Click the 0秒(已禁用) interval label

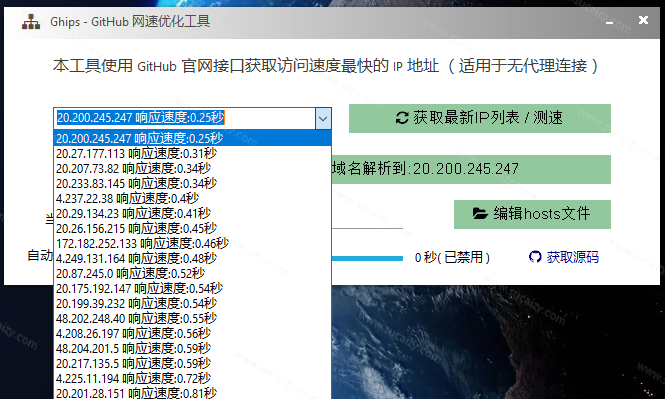click(x=452, y=257)
